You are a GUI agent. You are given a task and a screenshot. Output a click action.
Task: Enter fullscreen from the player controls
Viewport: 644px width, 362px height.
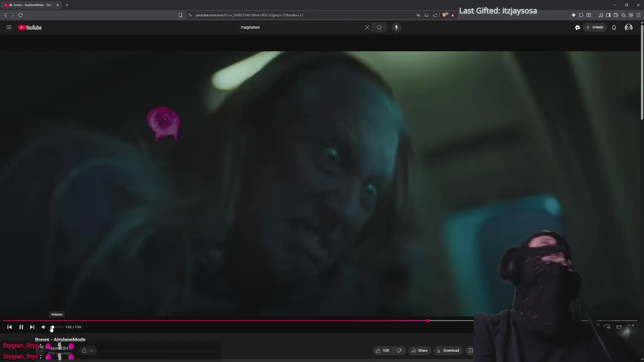coord(631,327)
